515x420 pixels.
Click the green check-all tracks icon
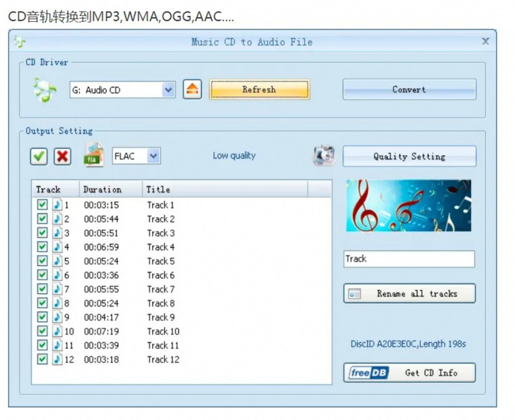click(x=39, y=157)
